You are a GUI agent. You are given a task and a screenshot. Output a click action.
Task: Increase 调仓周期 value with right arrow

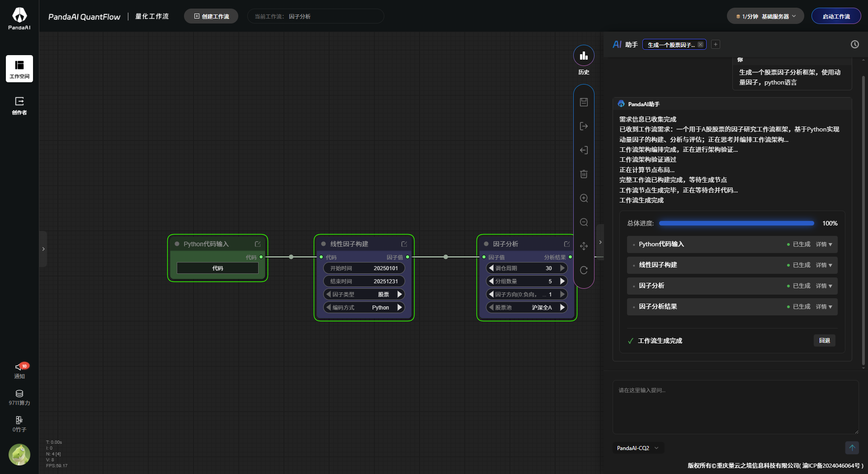click(x=562, y=268)
